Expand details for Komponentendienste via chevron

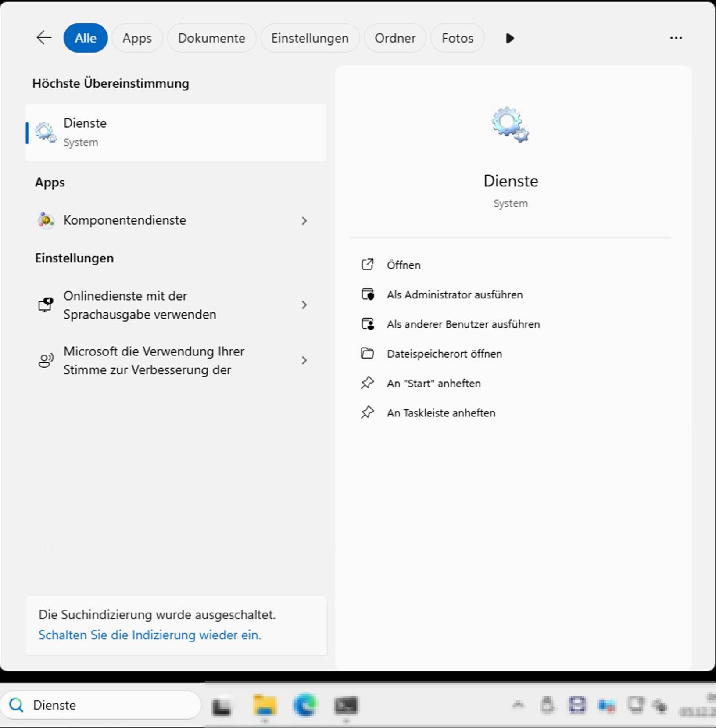[x=304, y=221]
